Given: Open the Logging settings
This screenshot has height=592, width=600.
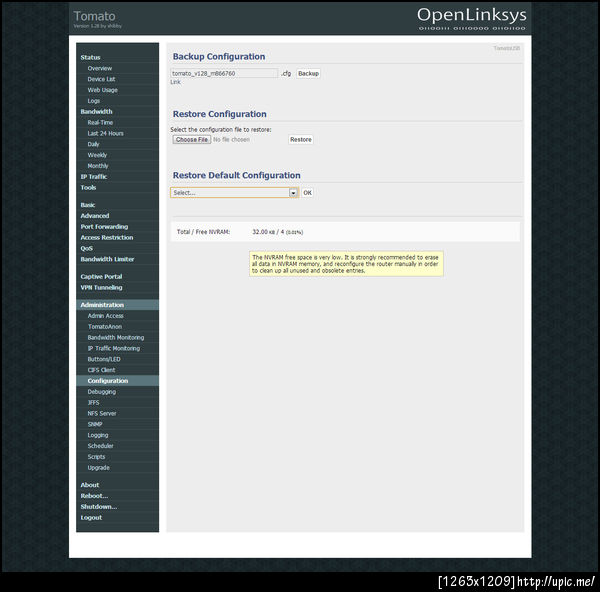Looking at the screenshot, I should (98, 435).
